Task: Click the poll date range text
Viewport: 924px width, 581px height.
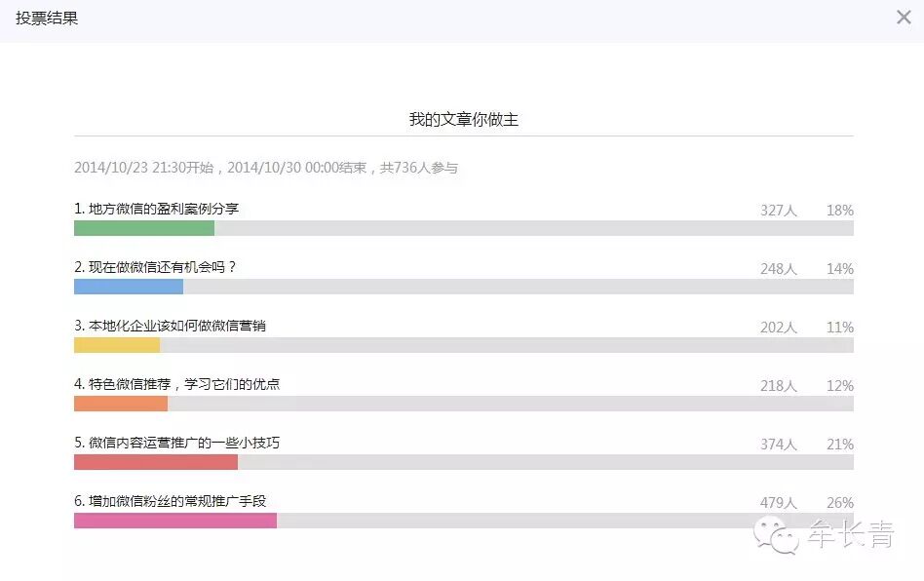Action: click(266, 168)
